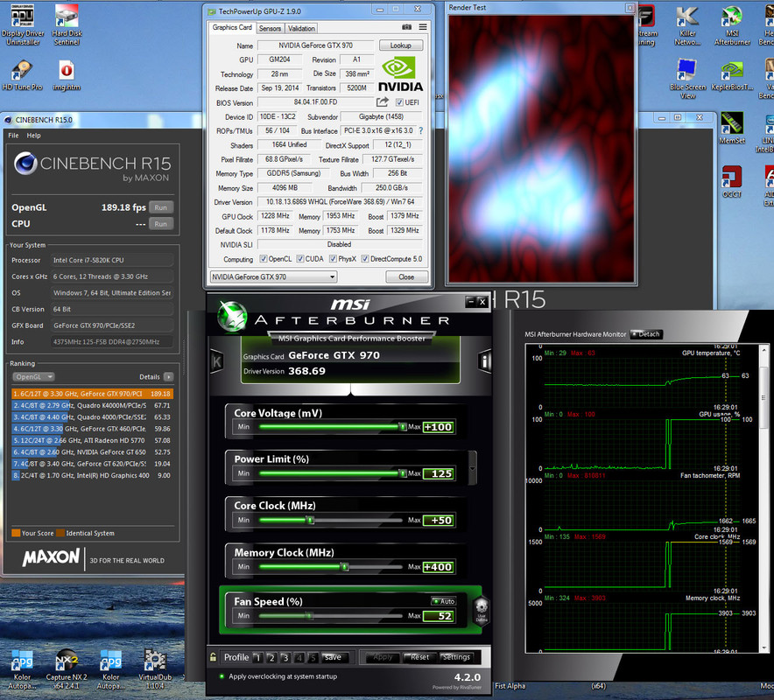Click the Lookup button in GPU-Z

[x=401, y=45]
